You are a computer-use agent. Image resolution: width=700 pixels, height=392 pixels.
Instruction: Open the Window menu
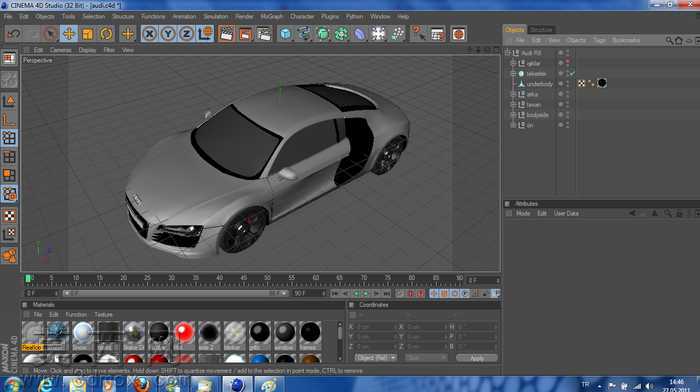[x=380, y=17]
